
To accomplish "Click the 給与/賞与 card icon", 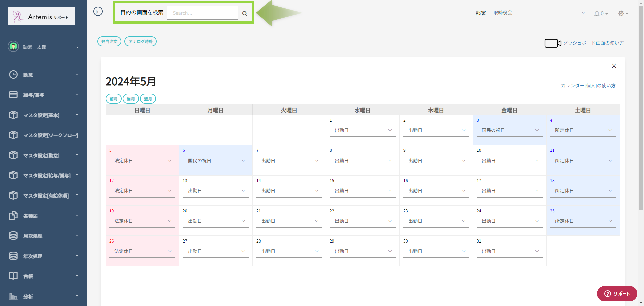I will (13, 95).
